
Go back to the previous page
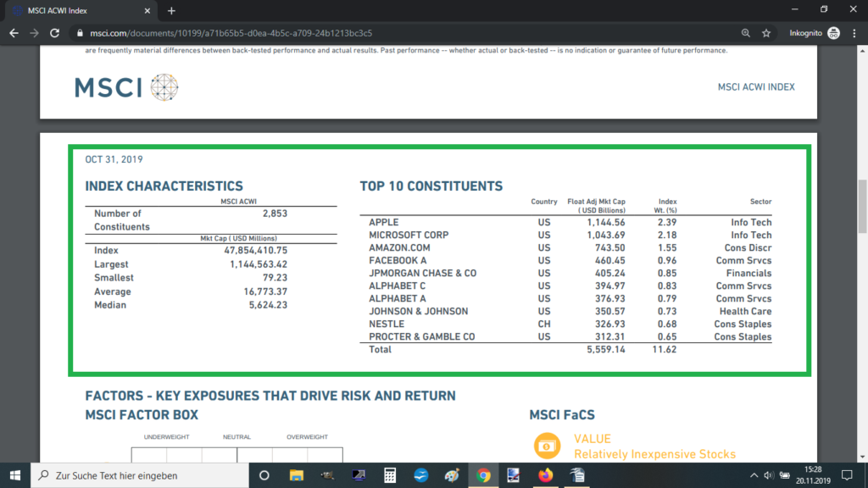[x=14, y=33]
